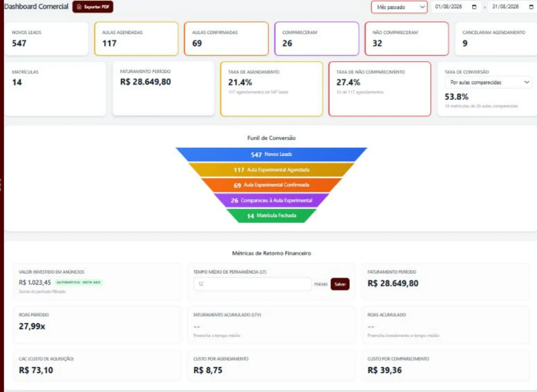
Task: Click the Métricas de Retorno Financeiro heading
Action: (272, 253)
